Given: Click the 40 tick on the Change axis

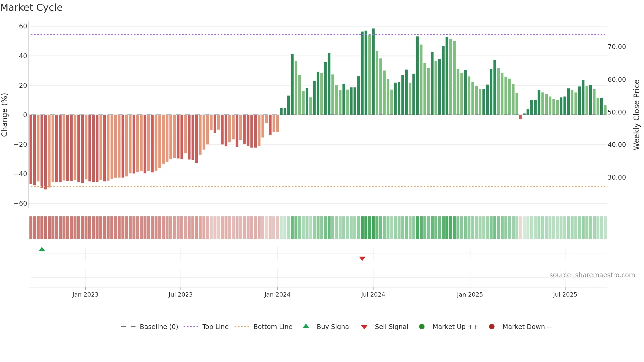Looking at the screenshot, I should pyautogui.click(x=23, y=56).
